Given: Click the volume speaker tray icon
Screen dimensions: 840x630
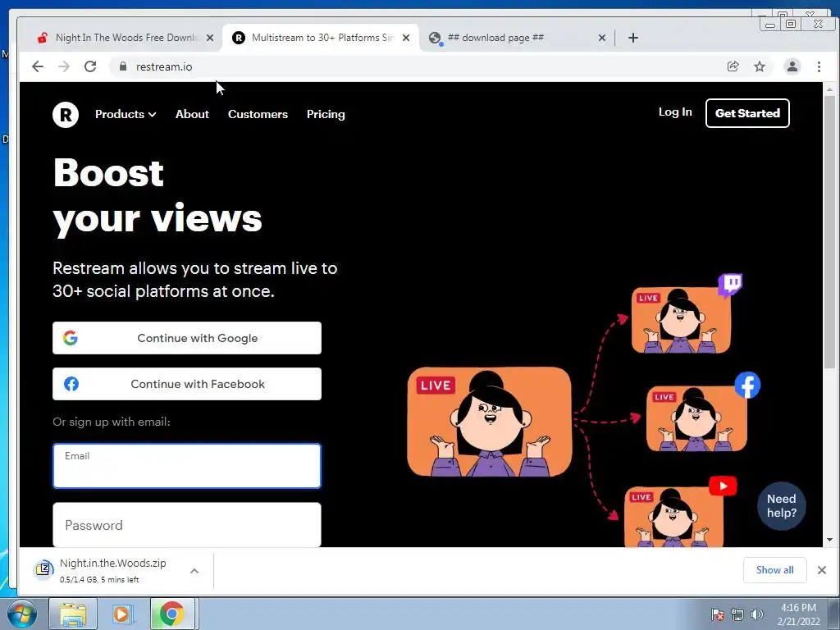Looking at the screenshot, I should (x=756, y=614).
